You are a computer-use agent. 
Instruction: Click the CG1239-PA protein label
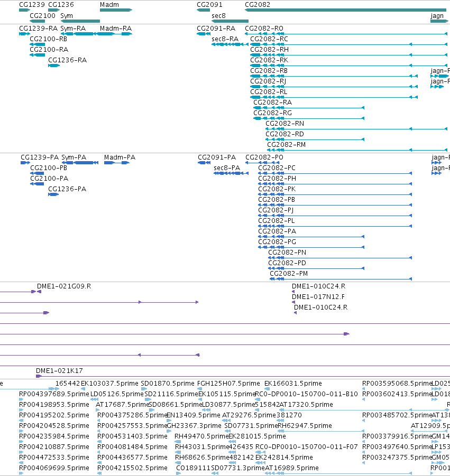pyautogui.click(x=40, y=157)
